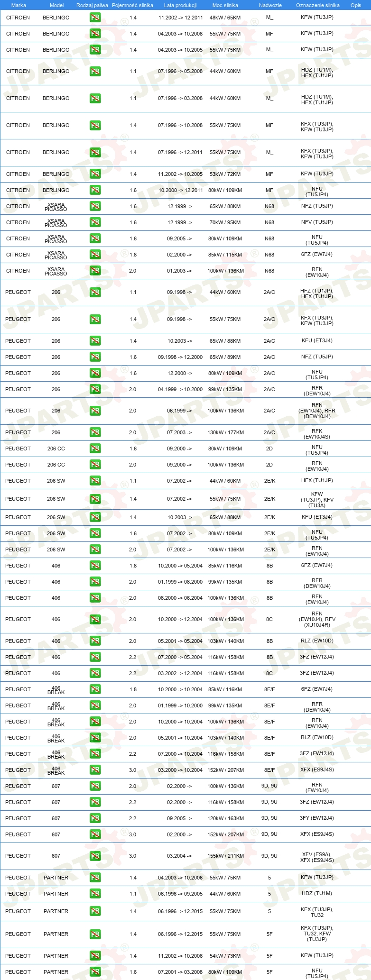Click the fuel icon in the Xsara Picasso 65kW / 88KM row
This screenshot has width=371, height=980.
pos(95,206)
